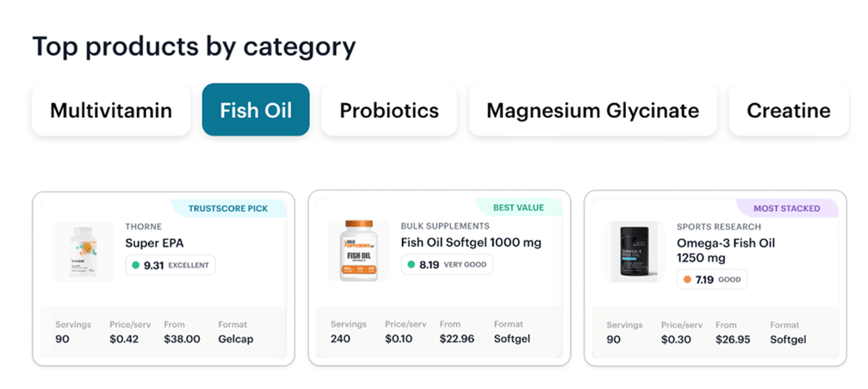Click the Sports Research Omega-3 bottle image
Image resolution: width=868 pixels, height=389 pixels.
pos(635,252)
